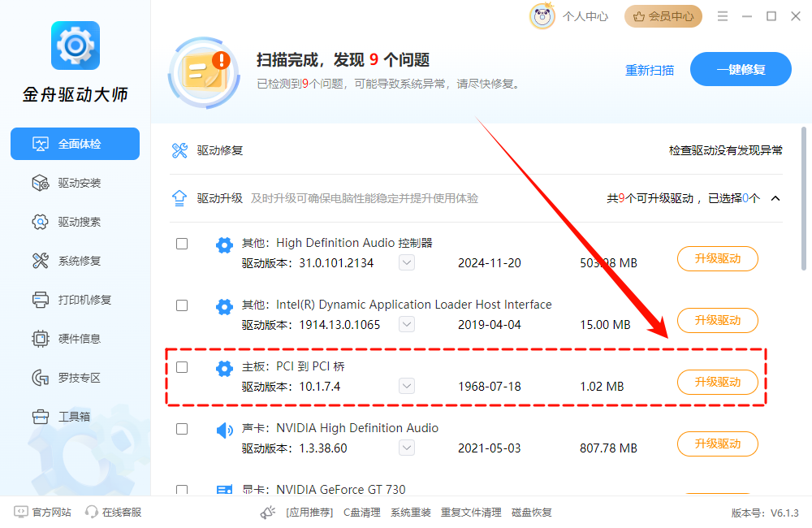Click 检查驱动没有发现异常 status text
Viewport: 812px width, 528px height.
[725, 150]
